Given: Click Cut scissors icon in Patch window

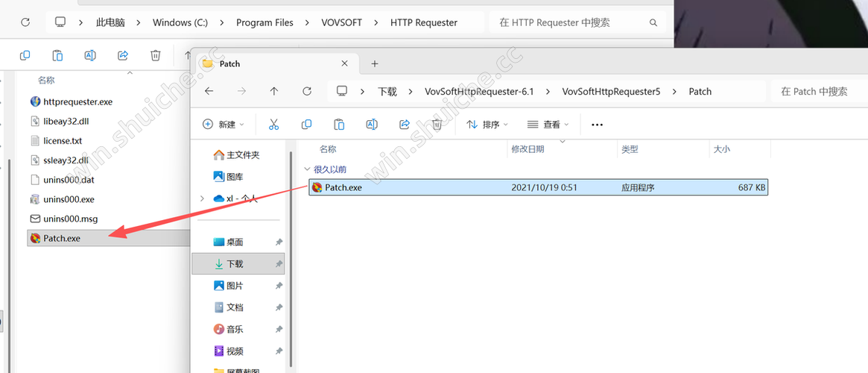Looking at the screenshot, I should click(273, 124).
